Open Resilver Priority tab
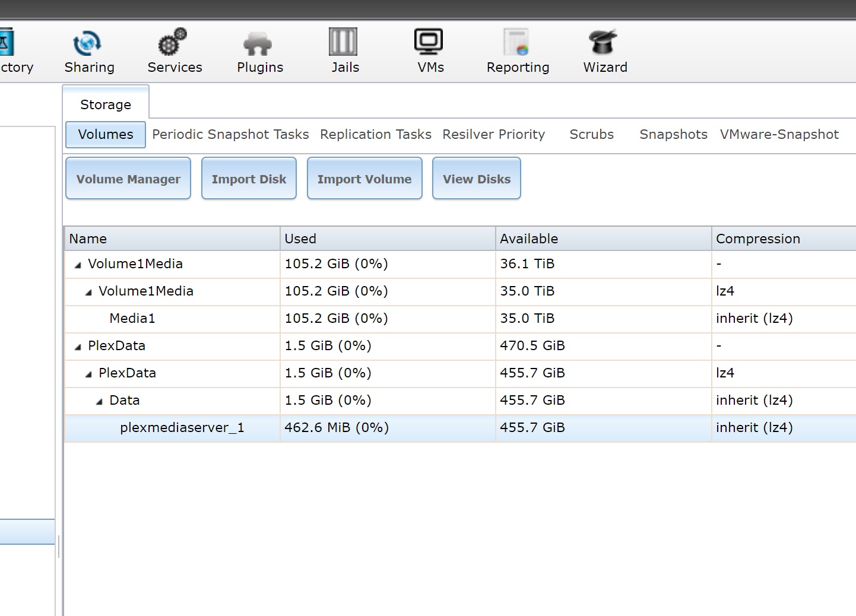856x616 pixels. pyautogui.click(x=493, y=135)
